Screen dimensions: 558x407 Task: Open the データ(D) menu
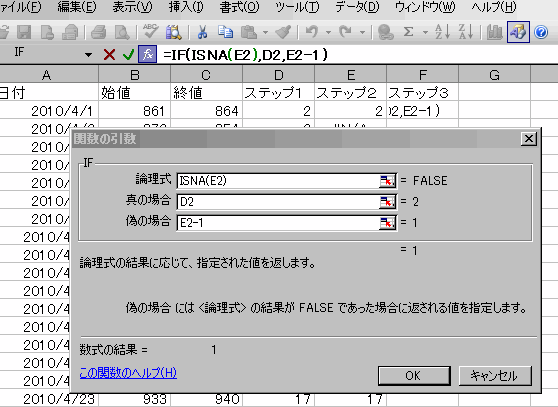click(357, 7)
